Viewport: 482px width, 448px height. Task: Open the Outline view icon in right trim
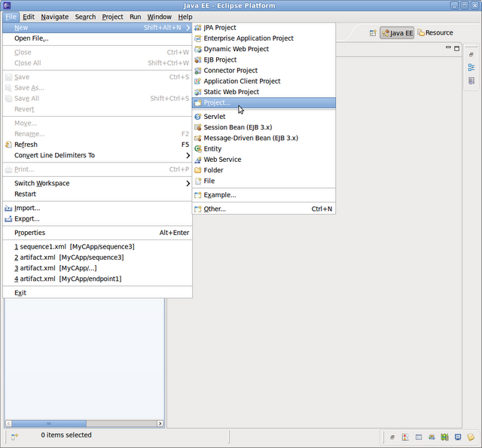(471, 67)
